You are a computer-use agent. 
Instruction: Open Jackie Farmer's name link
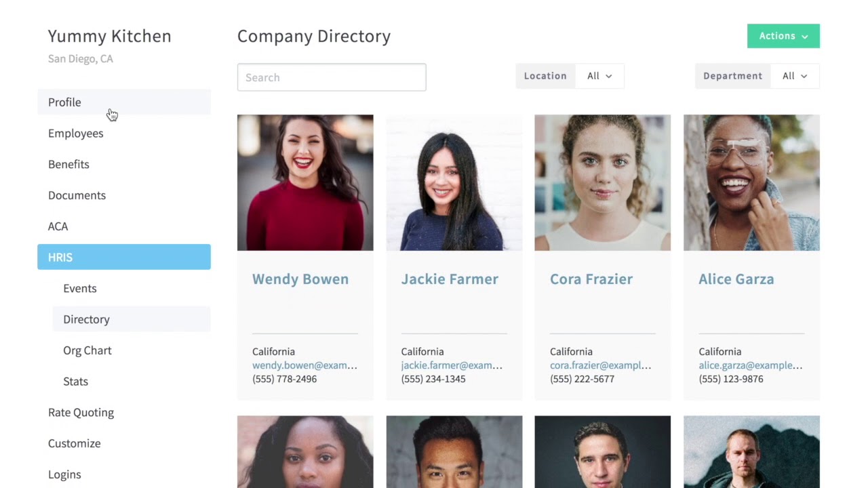pyautogui.click(x=450, y=279)
